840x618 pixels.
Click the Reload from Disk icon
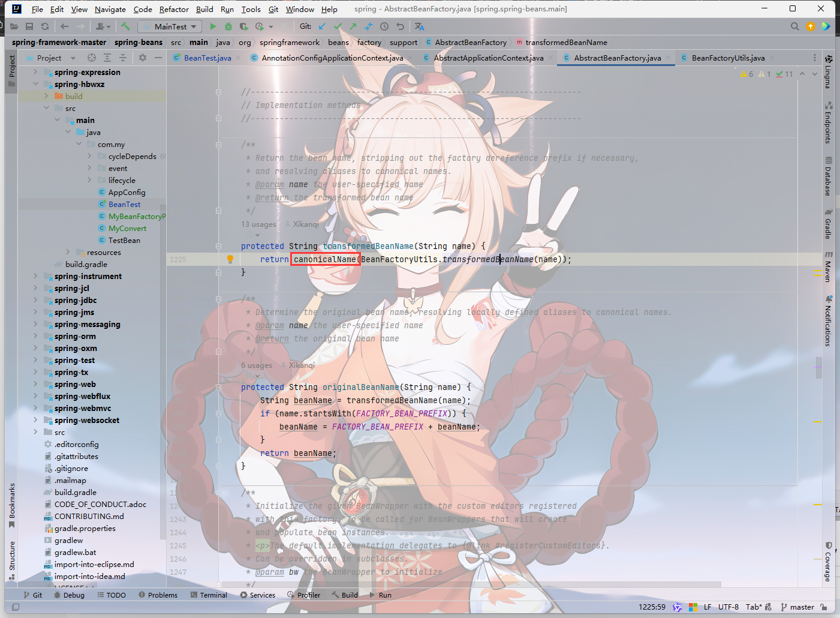pyautogui.click(x=45, y=26)
